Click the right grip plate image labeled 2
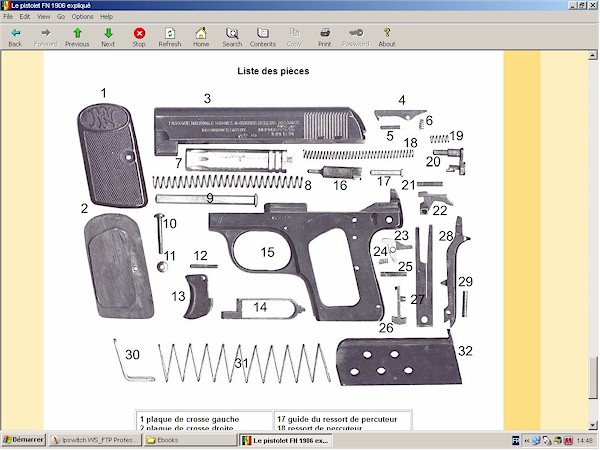 point(119,266)
